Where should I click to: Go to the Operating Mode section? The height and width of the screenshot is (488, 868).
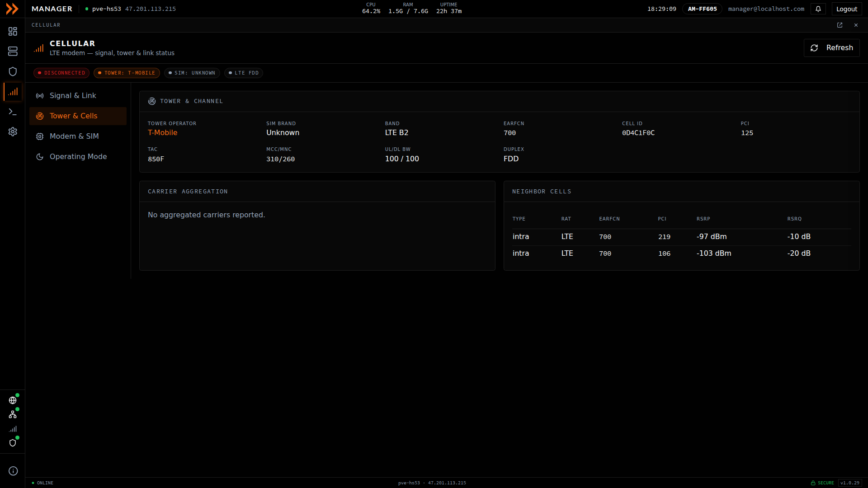78,157
